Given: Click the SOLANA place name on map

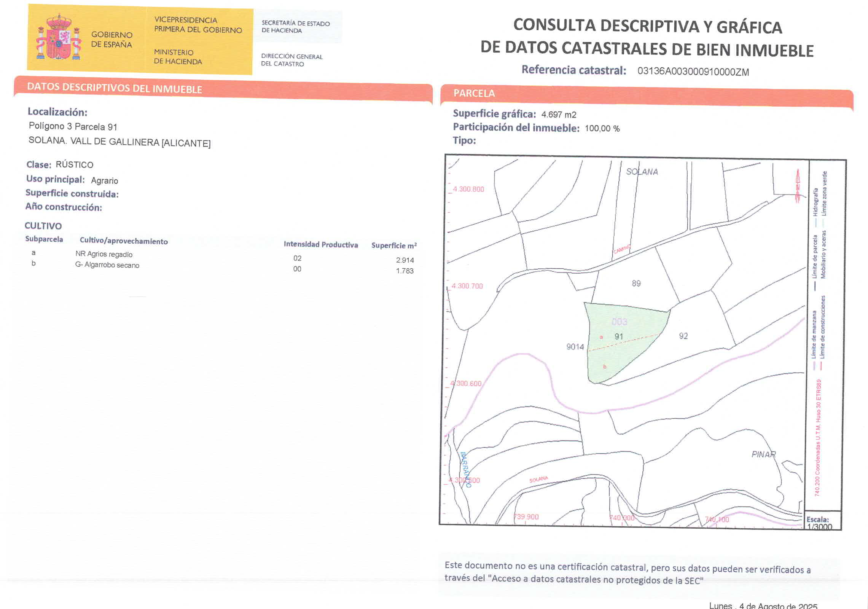Looking at the screenshot, I should [642, 172].
